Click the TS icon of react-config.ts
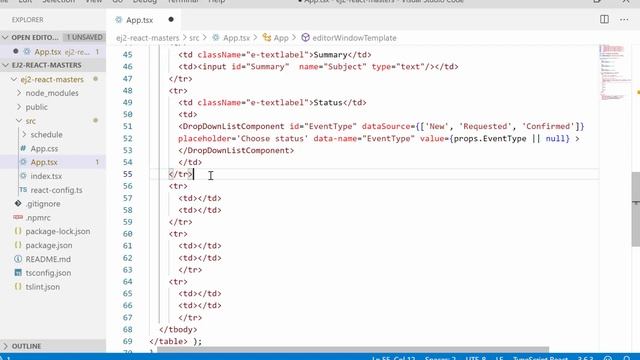640x360 pixels. tap(23, 190)
